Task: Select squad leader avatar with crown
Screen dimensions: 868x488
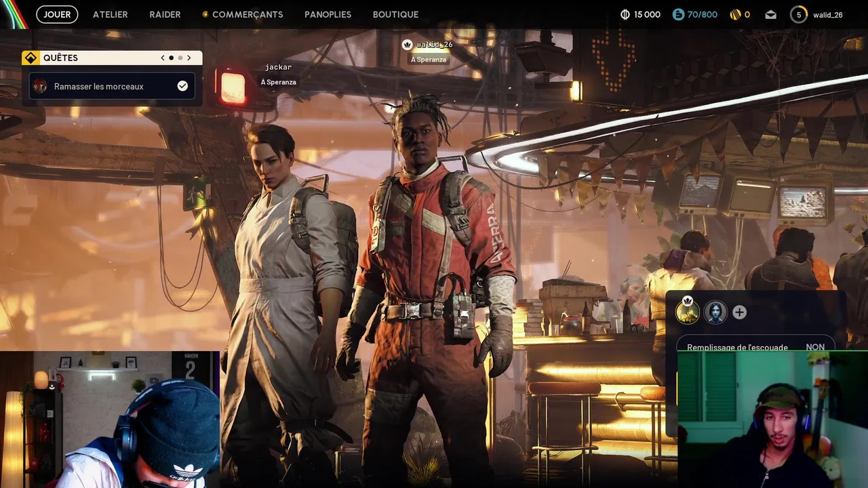Action: 688,312
